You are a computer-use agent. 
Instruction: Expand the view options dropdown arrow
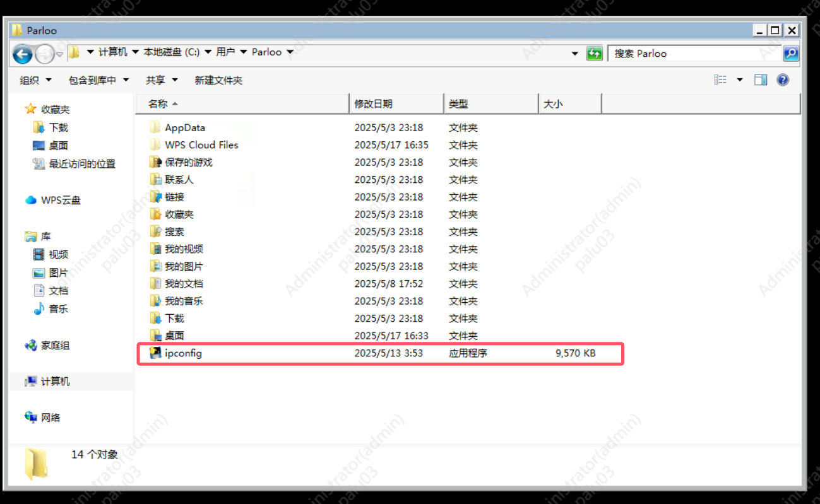coord(740,80)
